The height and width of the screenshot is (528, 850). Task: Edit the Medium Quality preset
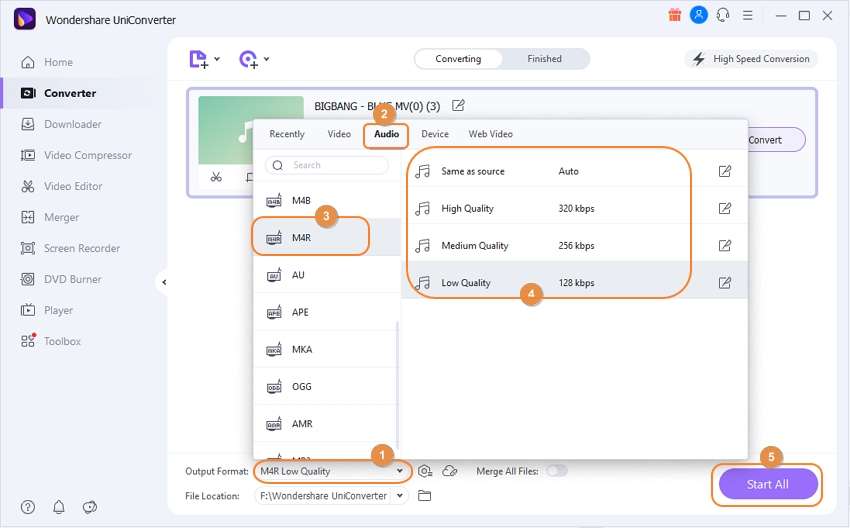(725, 246)
